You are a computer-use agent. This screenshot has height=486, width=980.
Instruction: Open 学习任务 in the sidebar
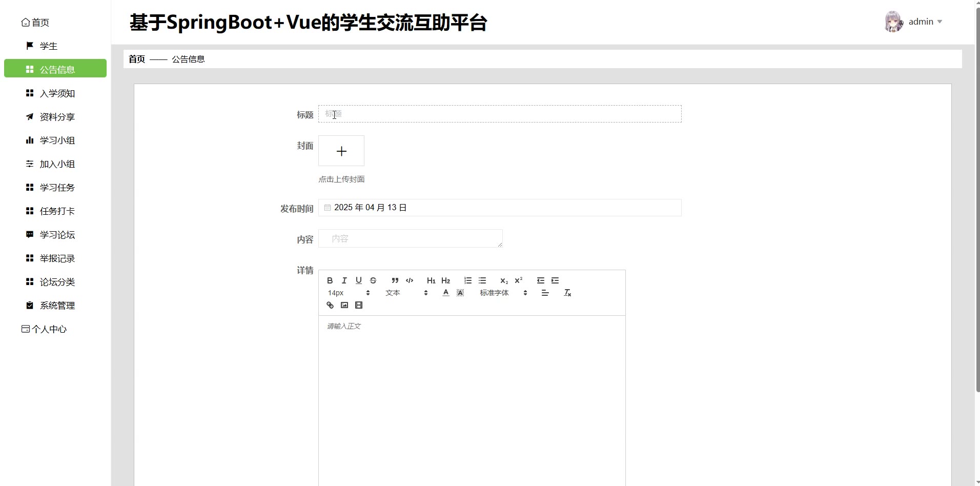pos(55,188)
